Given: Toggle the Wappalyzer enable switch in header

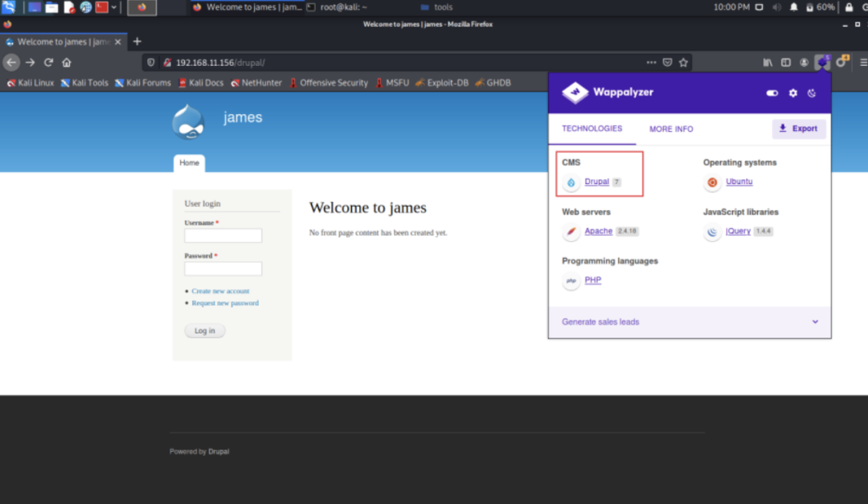Looking at the screenshot, I should pyautogui.click(x=772, y=93).
